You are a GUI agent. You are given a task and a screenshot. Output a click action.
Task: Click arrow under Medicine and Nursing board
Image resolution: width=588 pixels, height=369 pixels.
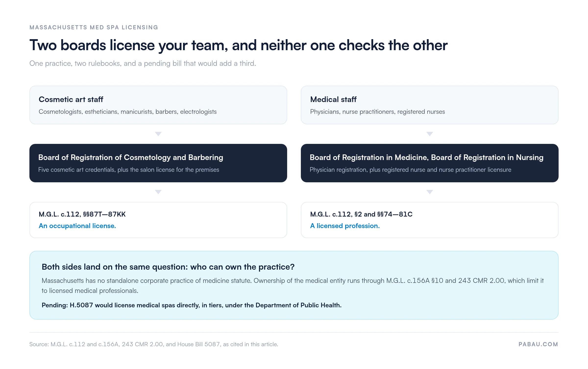pyautogui.click(x=430, y=192)
